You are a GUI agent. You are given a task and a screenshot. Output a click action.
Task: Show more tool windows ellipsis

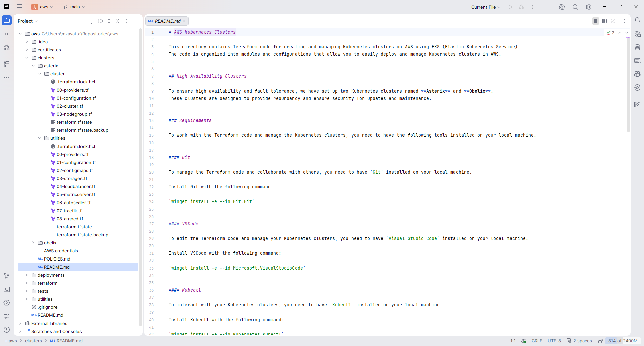(x=7, y=78)
